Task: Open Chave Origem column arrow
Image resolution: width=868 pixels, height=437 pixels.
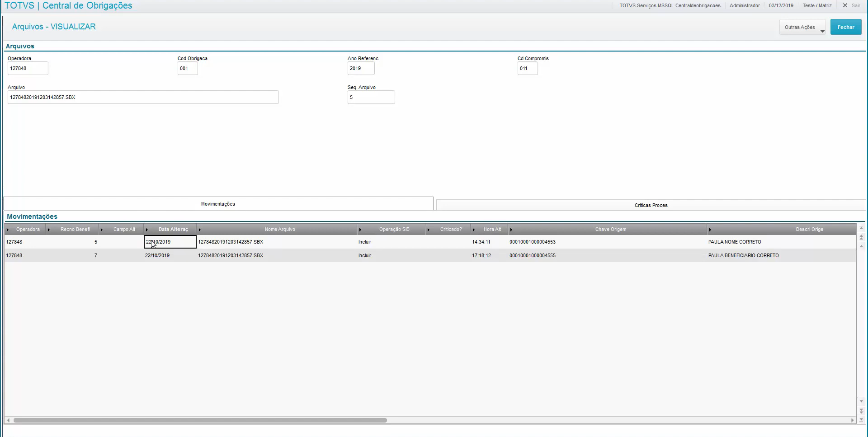Action: click(511, 230)
